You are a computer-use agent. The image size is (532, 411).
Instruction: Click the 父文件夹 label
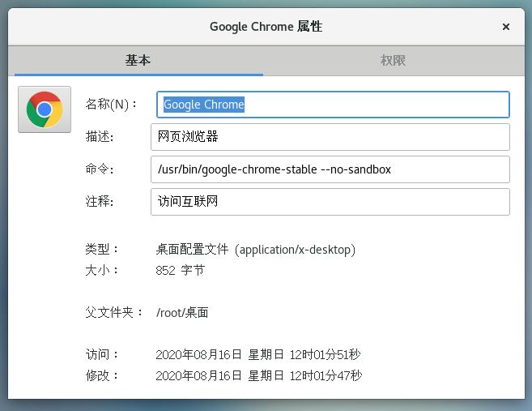114,312
